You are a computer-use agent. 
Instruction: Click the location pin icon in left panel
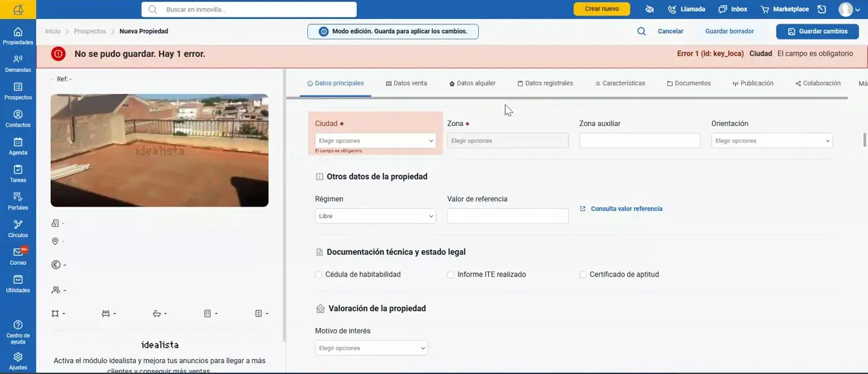(x=55, y=241)
